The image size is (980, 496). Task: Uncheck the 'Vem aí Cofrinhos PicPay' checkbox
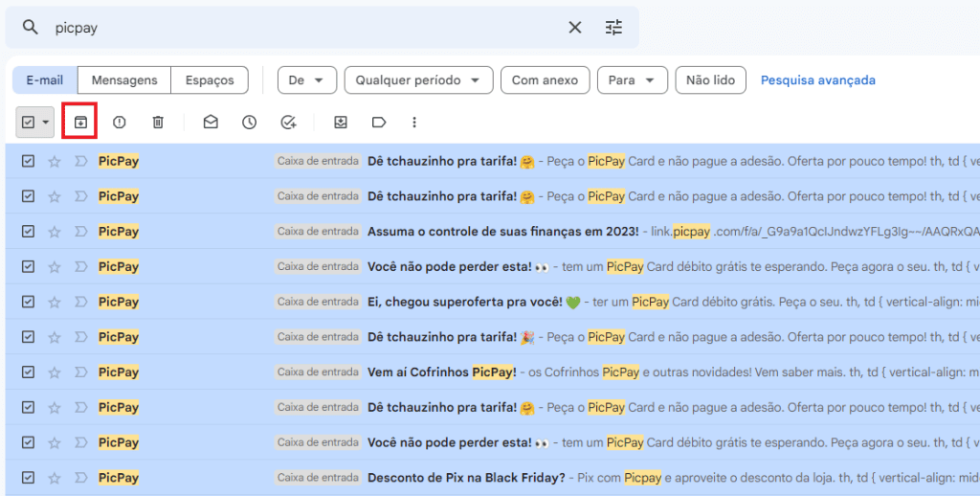tap(28, 372)
